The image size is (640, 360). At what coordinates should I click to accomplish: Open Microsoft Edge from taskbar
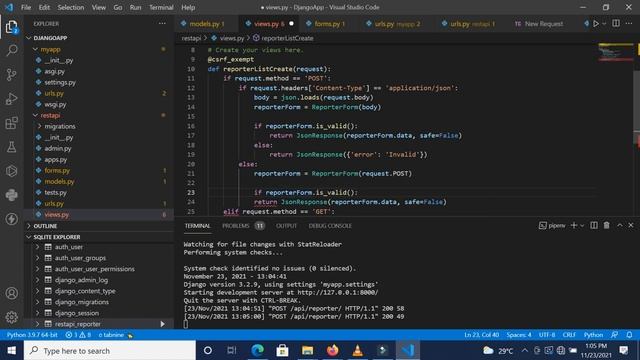click(x=257, y=350)
